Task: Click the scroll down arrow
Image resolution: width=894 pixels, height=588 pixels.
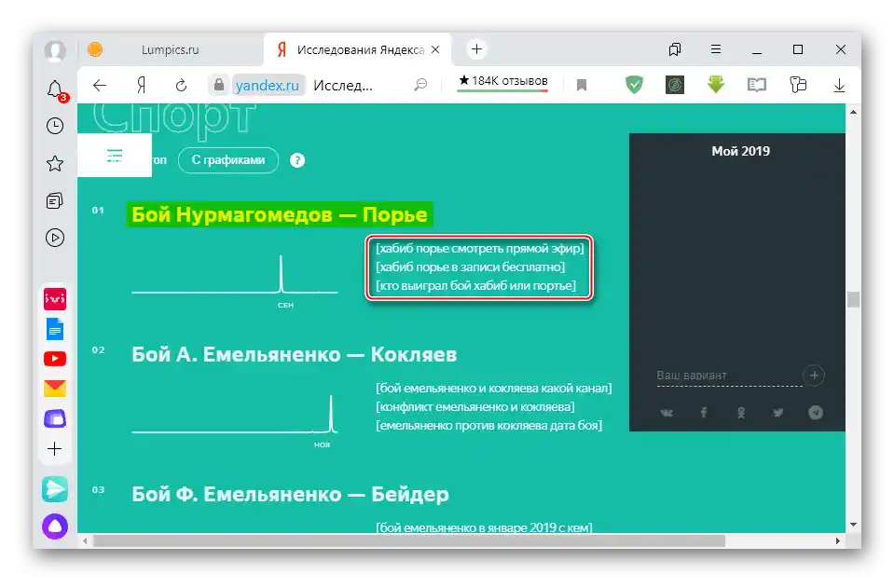Action: pos(853,525)
